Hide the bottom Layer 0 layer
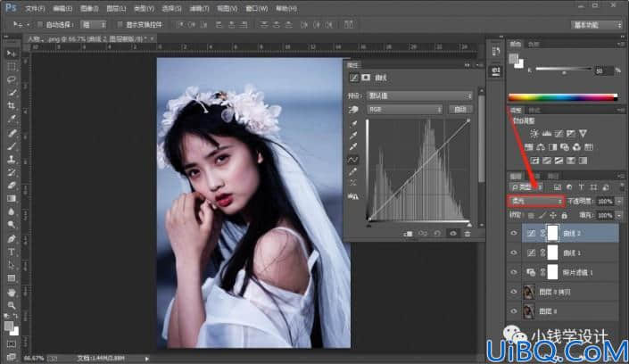The height and width of the screenshot is (364, 629). pos(514,311)
